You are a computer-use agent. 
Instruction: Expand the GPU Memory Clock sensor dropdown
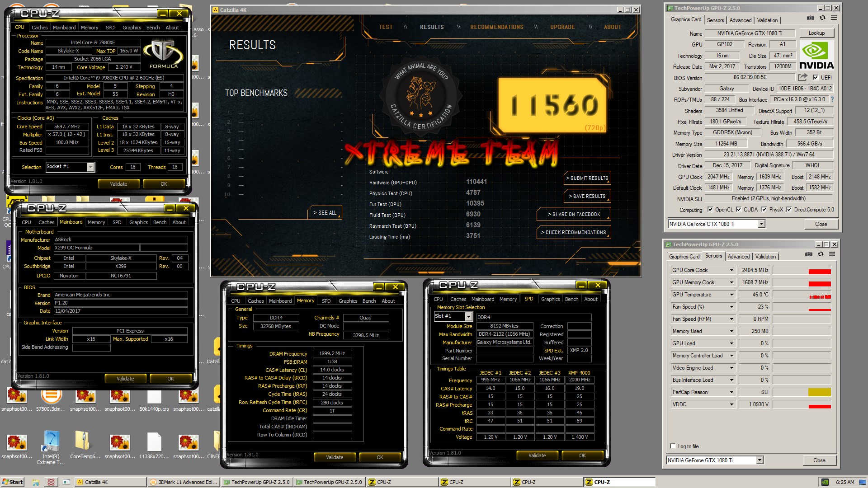[x=731, y=282]
